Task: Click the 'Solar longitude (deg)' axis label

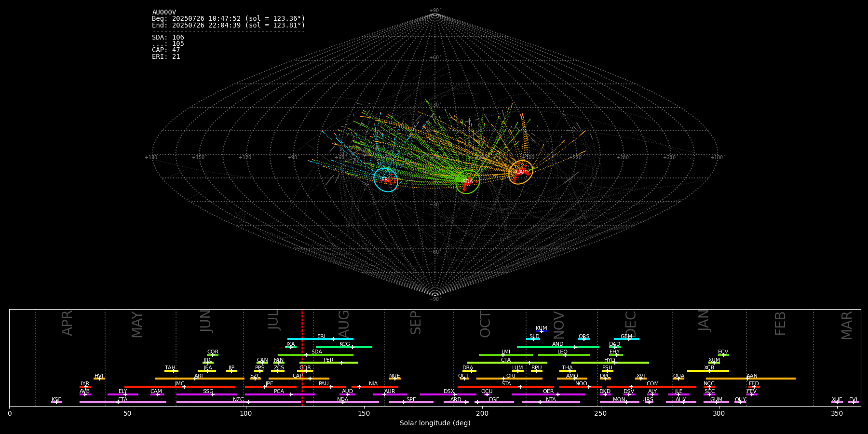Action: coord(435,423)
